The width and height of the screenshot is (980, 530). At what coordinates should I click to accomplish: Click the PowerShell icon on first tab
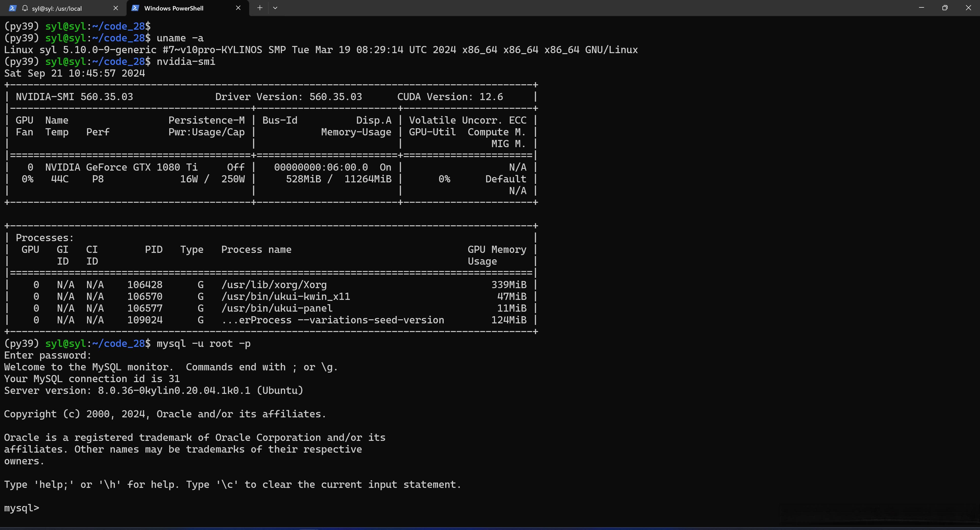point(13,8)
